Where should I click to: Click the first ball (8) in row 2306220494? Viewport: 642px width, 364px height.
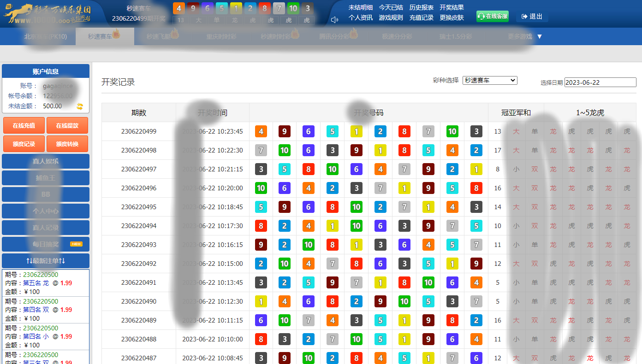tap(261, 226)
